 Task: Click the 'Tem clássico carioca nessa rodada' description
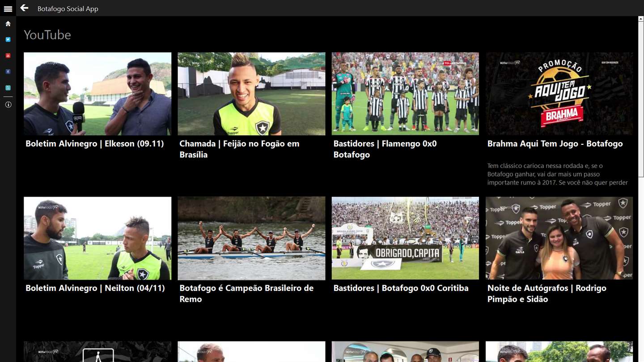[558, 174]
